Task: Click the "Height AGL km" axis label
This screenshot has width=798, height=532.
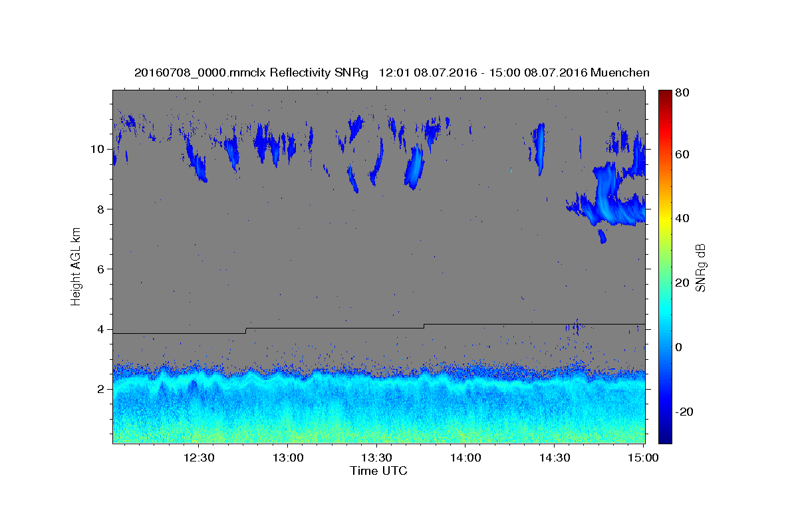Action: pos(76,267)
